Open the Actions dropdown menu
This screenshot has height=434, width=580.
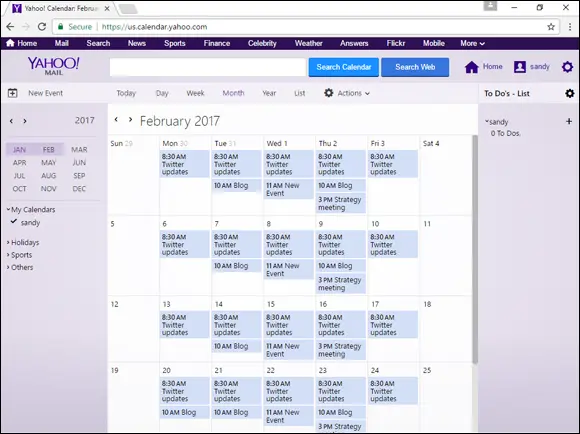coord(347,93)
